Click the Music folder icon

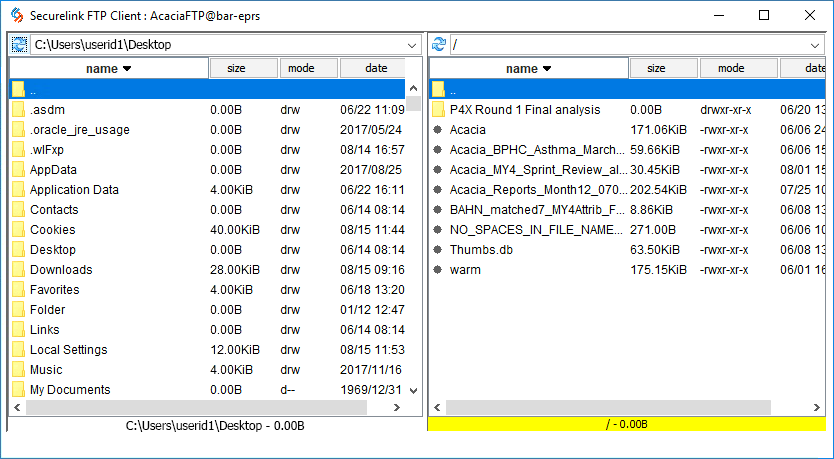[x=18, y=370]
